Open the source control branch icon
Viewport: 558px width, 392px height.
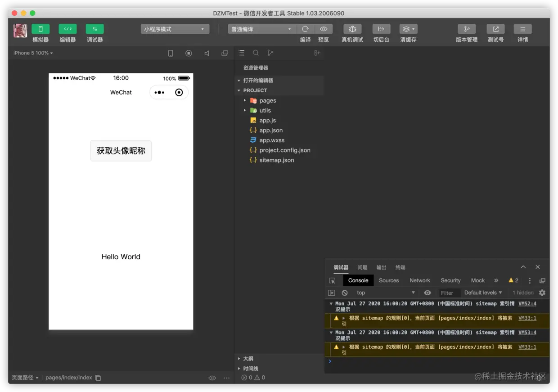tap(270, 53)
